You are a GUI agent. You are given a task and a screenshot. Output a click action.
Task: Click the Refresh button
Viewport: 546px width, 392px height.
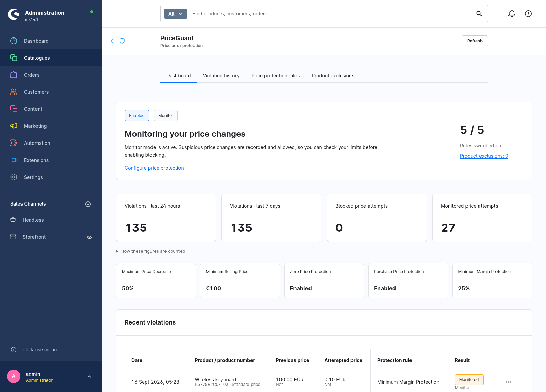475,41
